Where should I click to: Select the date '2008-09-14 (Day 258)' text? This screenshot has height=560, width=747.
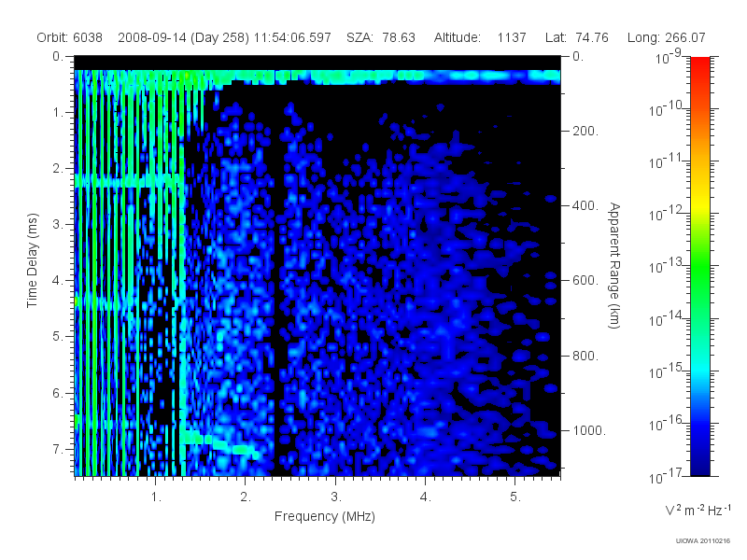tap(183, 37)
